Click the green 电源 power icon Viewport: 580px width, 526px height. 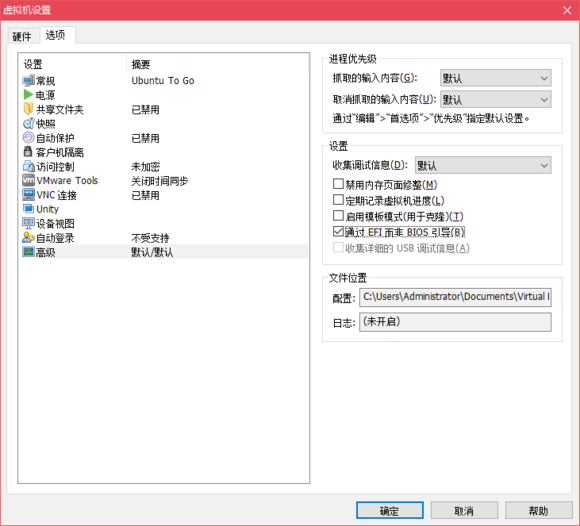point(28,95)
